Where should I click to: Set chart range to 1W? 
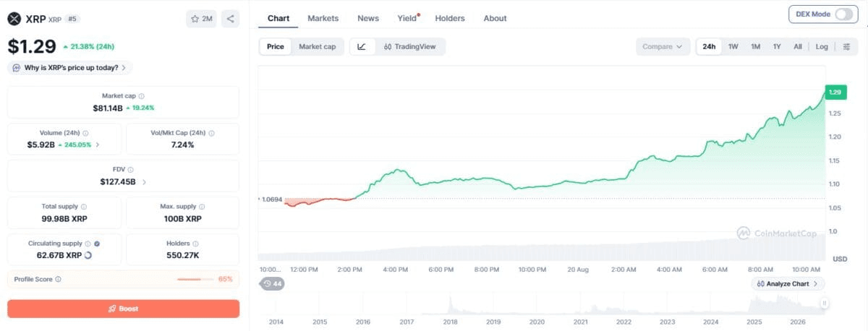(x=733, y=46)
